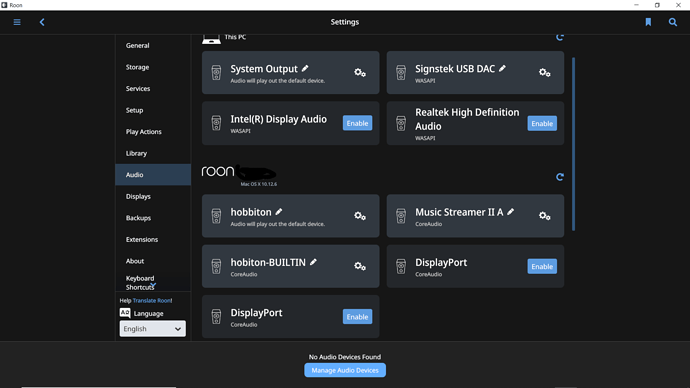Rename System Output with pencil icon

click(305, 69)
